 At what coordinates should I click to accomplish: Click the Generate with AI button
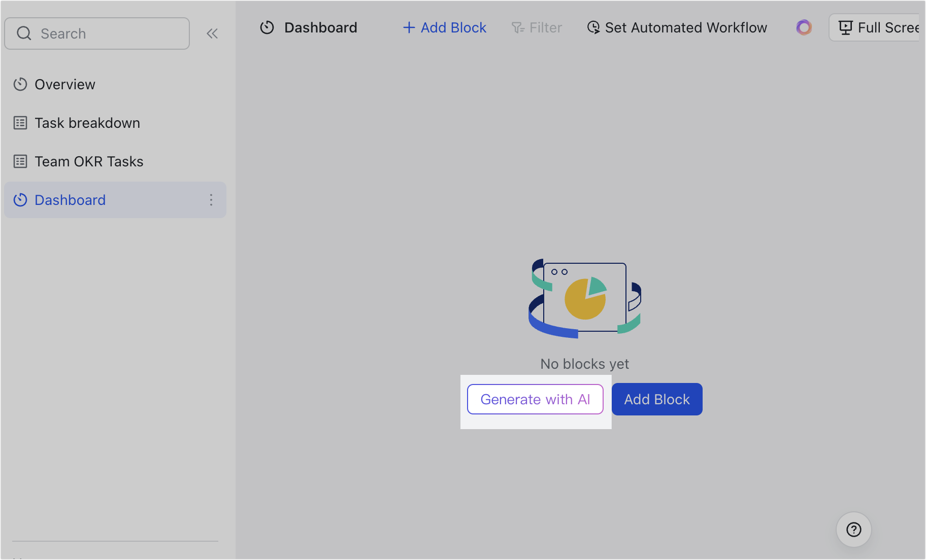[535, 399]
